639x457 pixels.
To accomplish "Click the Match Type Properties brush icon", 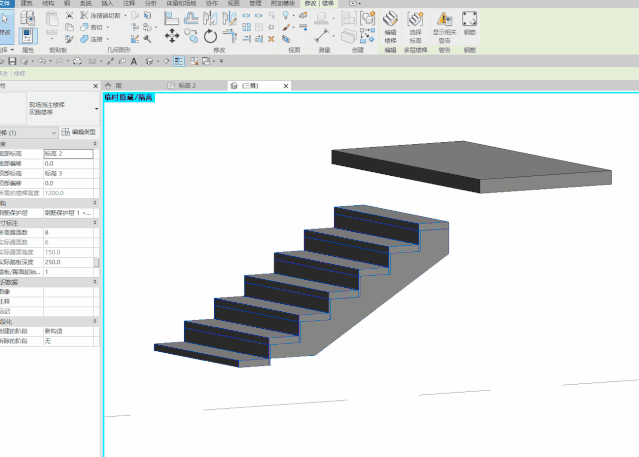I will pyautogui.click(x=70, y=39).
